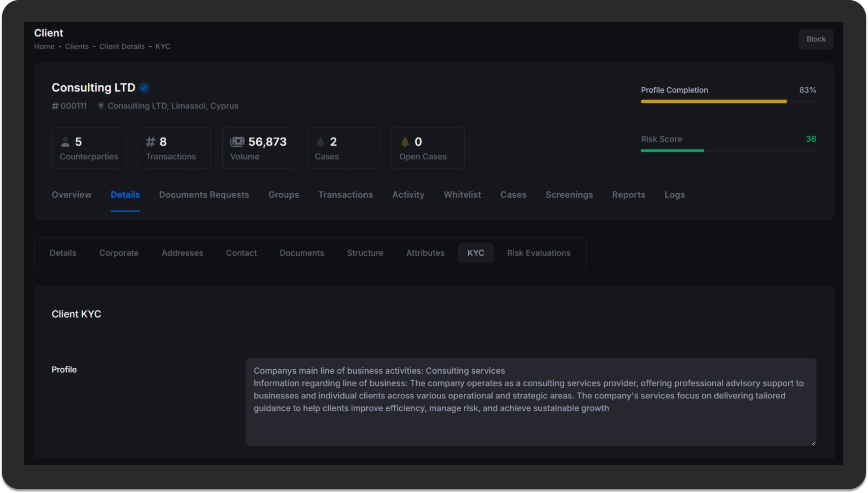
Task: Select the Risk Evaluations sub-tab
Action: click(538, 253)
